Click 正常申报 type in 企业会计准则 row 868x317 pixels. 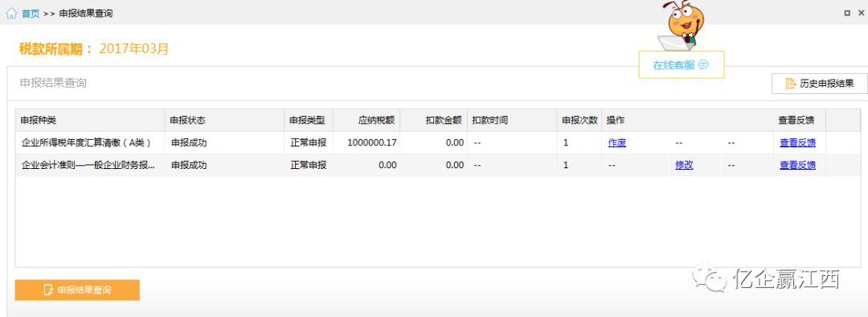(309, 165)
